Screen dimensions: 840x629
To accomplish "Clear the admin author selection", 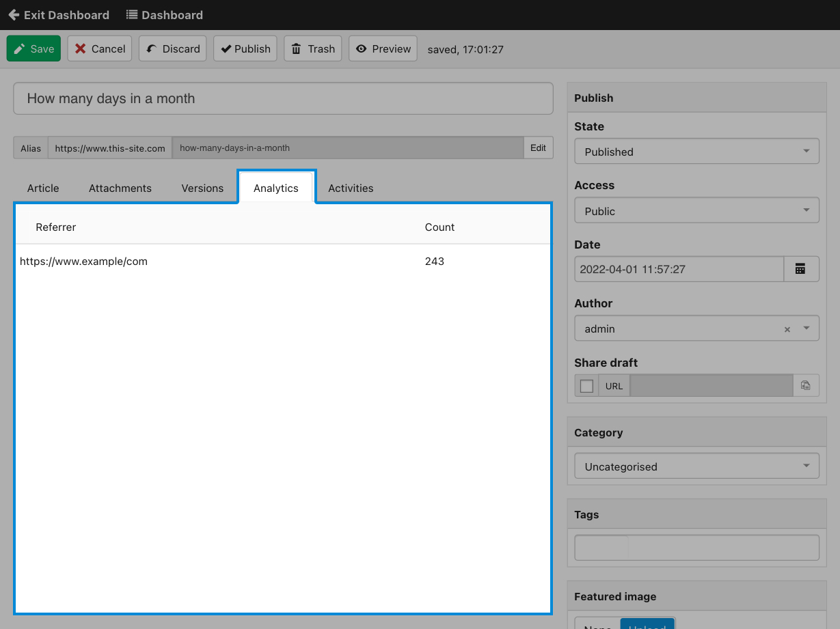I will [x=787, y=329].
